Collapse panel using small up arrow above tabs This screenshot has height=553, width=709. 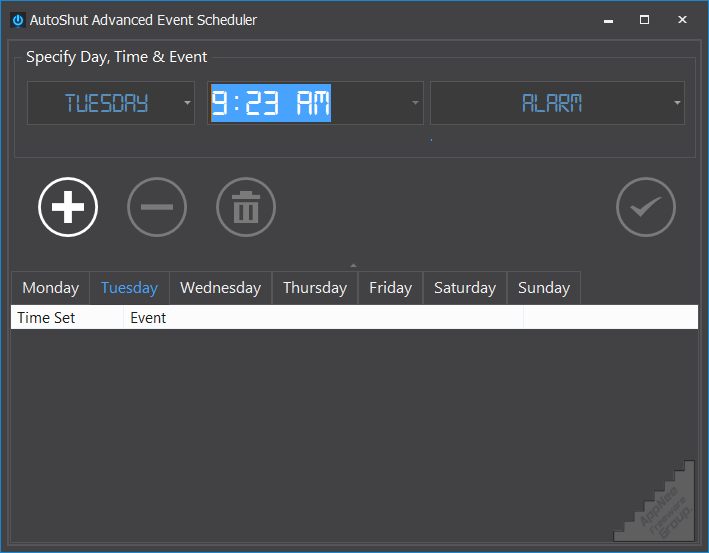(354, 265)
